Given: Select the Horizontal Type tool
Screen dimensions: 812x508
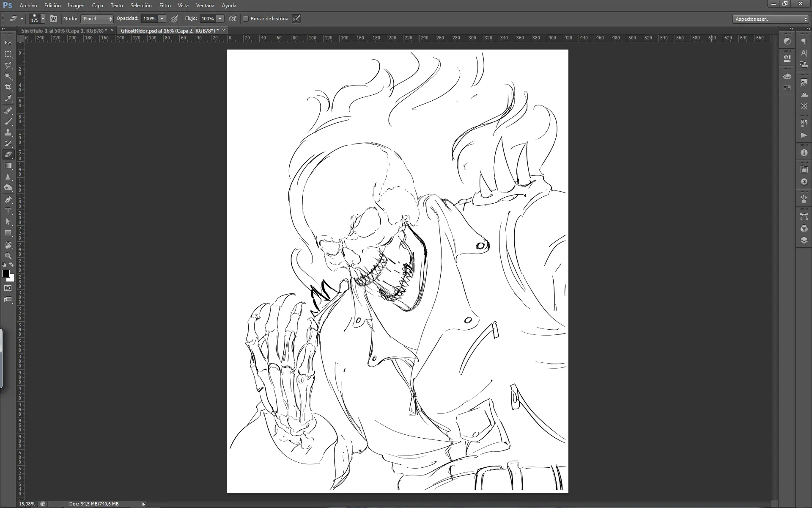Looking at the screenshot, I should [8, 210].
